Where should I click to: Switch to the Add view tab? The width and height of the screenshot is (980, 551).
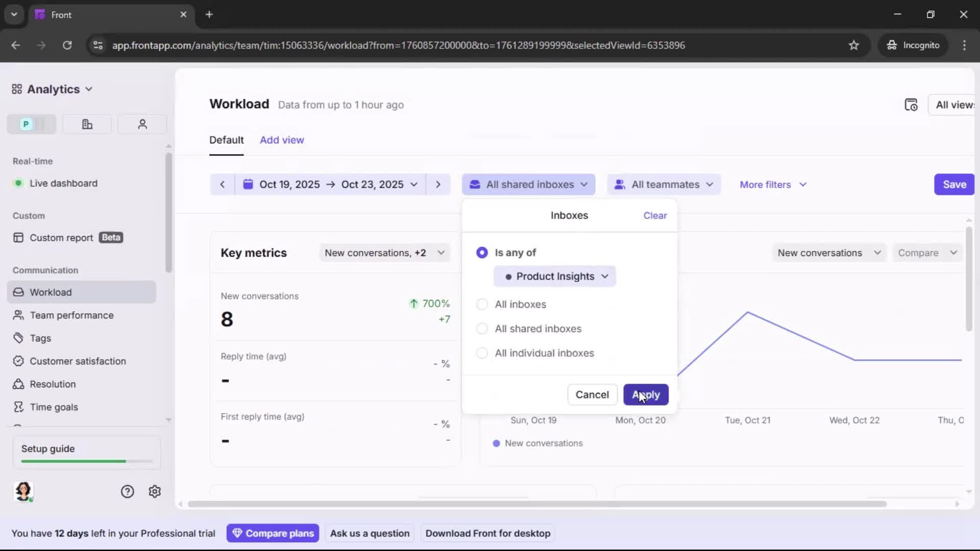tap(282, 140)
